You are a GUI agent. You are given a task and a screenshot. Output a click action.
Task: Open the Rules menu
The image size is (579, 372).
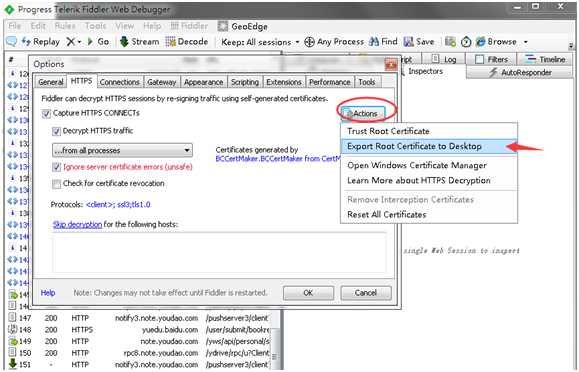[x=65, y=26]
